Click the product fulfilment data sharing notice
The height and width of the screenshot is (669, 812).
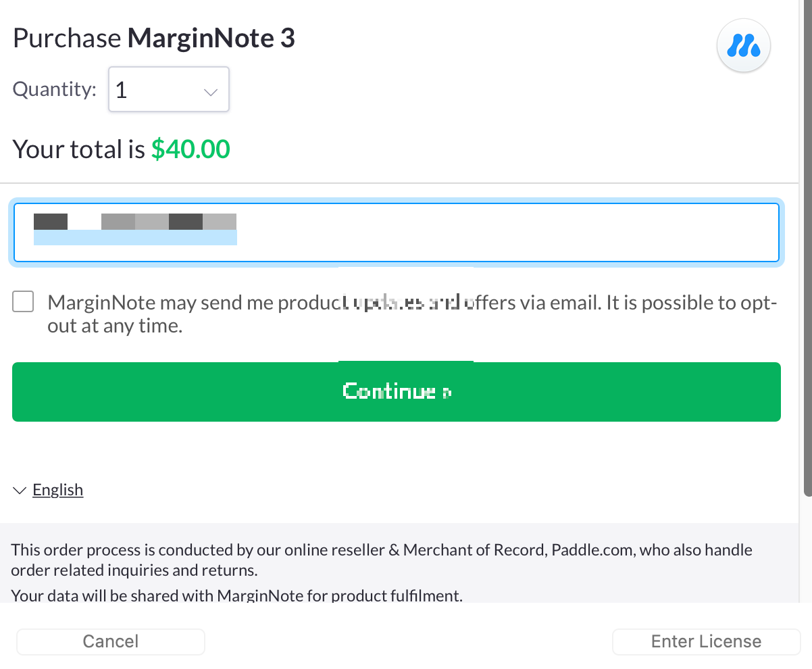click(x=236, y=596)
